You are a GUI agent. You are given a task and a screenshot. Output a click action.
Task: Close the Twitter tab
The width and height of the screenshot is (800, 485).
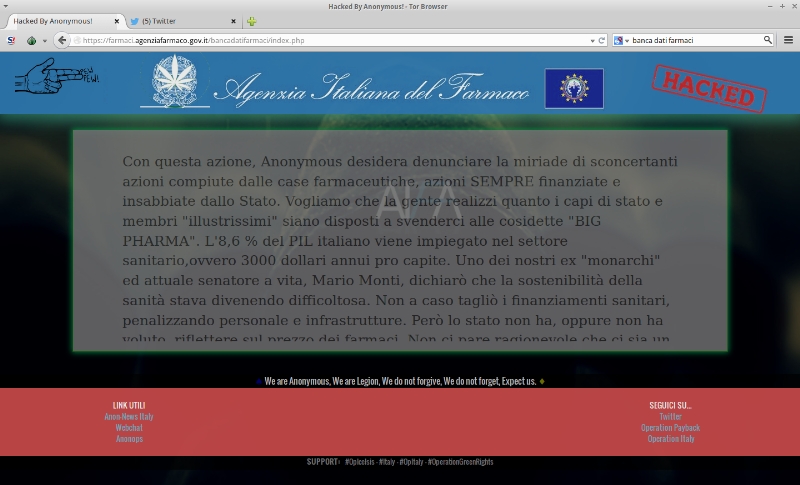coord(233,21)
